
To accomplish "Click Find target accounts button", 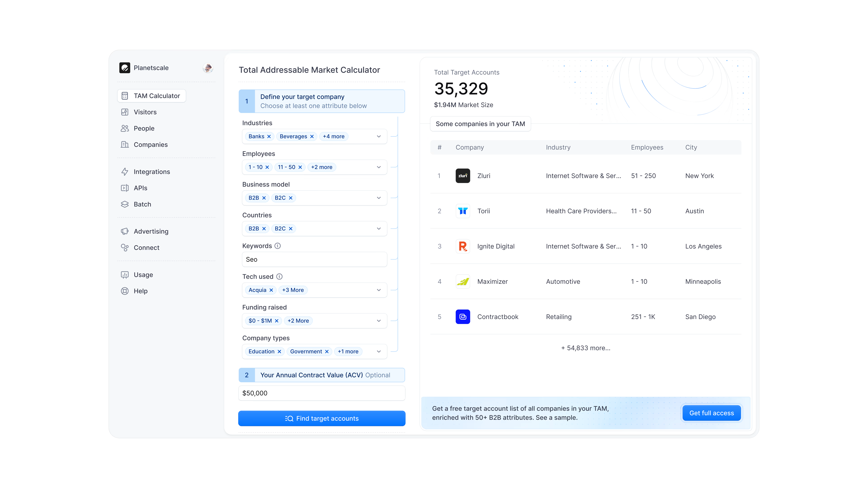I will pos(321,418).
